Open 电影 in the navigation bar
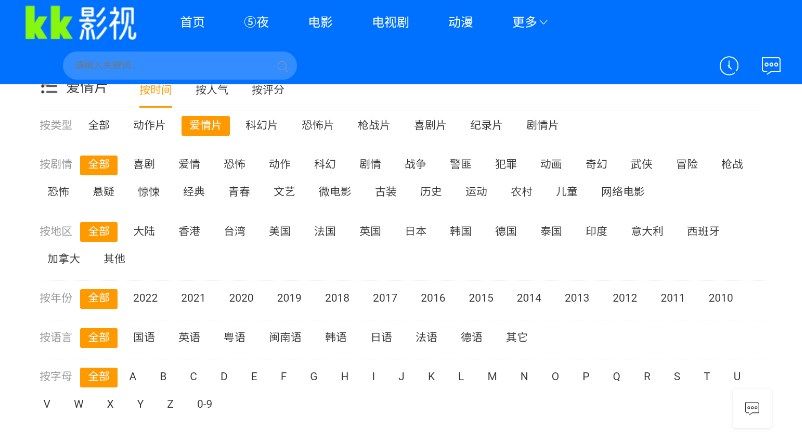802x437 pixels. click(320, 22)
